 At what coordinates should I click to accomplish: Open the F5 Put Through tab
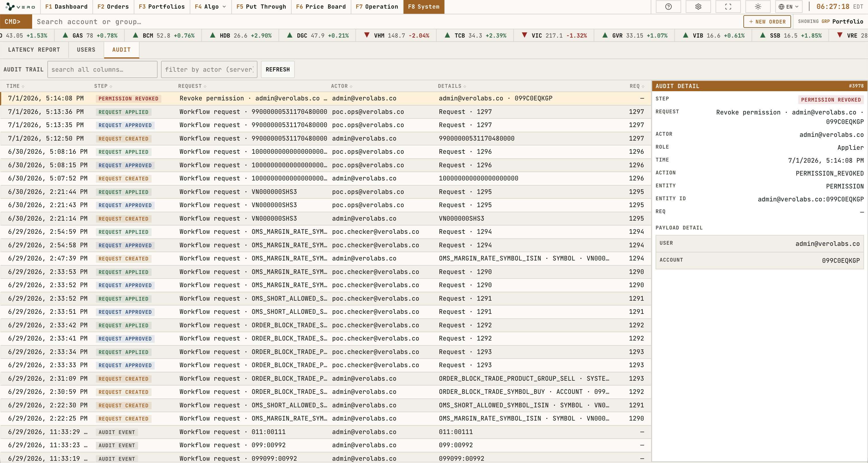click(261, 7)
